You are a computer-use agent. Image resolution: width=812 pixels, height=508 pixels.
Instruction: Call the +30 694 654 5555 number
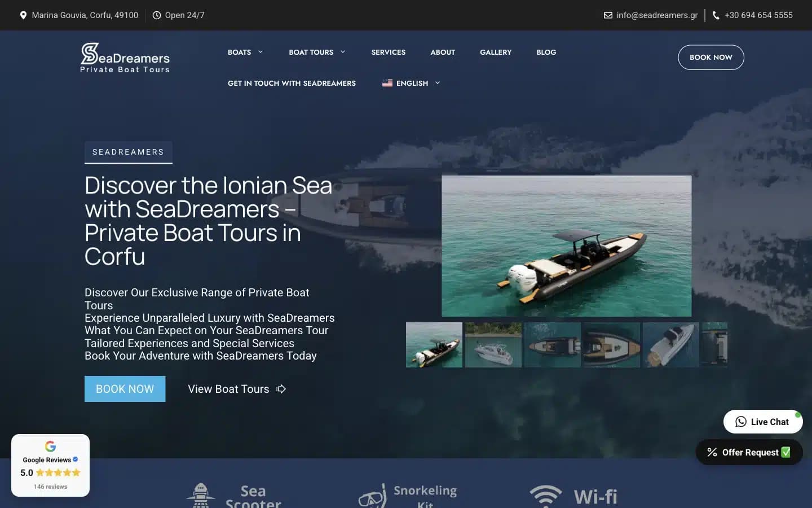758,15
